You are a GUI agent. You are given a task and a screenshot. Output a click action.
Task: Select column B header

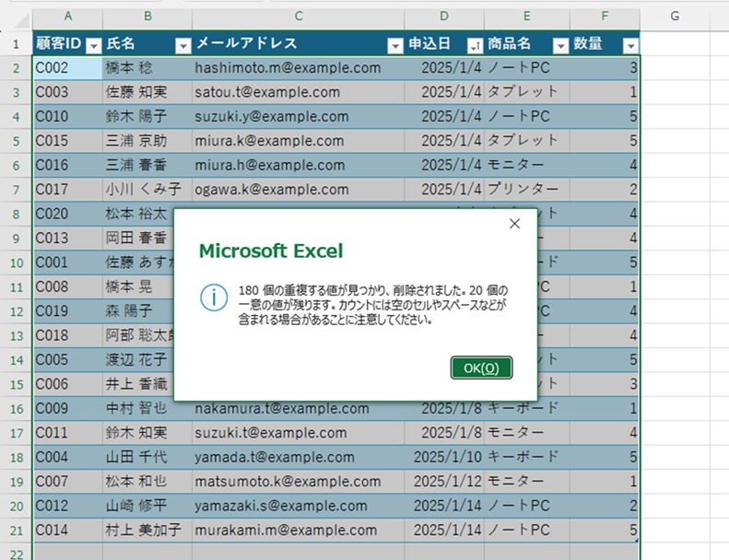tap(147, 17)
